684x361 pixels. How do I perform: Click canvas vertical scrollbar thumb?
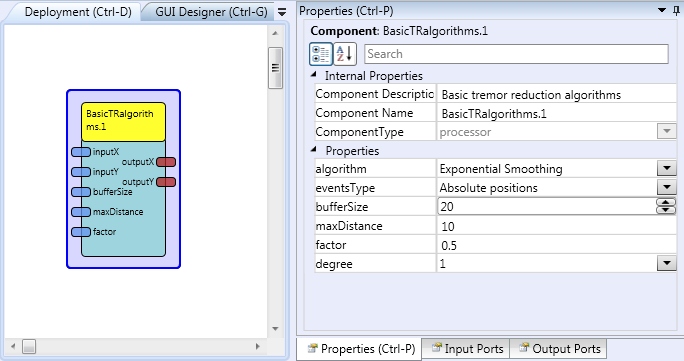click(x=275, y=68)
